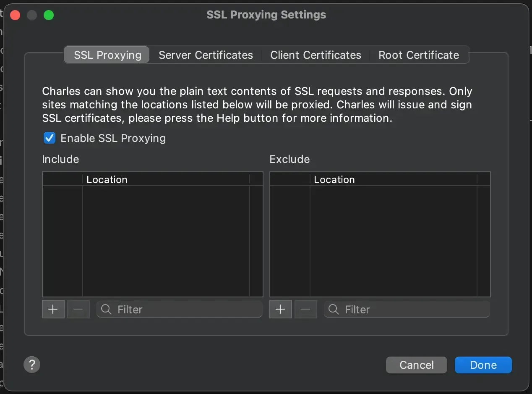Click inside the Exclude filter input field

click(x=407, y=309)
